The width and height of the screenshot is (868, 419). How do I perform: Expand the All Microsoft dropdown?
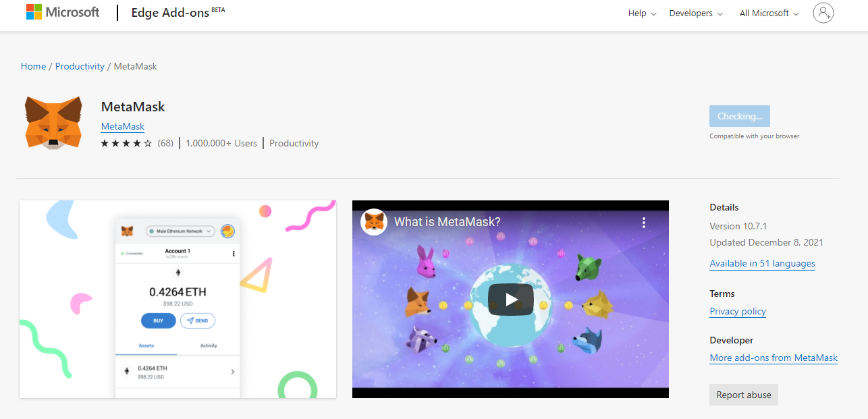click(769, 13)
